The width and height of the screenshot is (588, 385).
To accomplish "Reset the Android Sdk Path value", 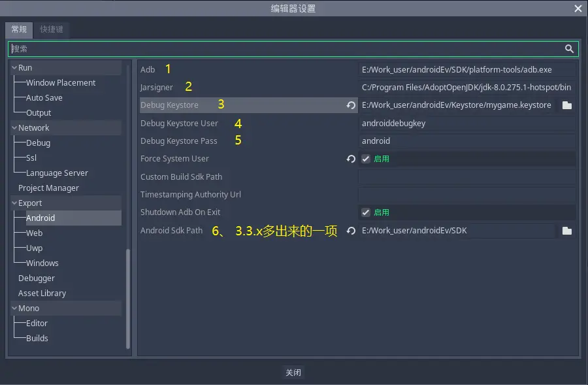I will pyautogui.click(x=351, y=231).
